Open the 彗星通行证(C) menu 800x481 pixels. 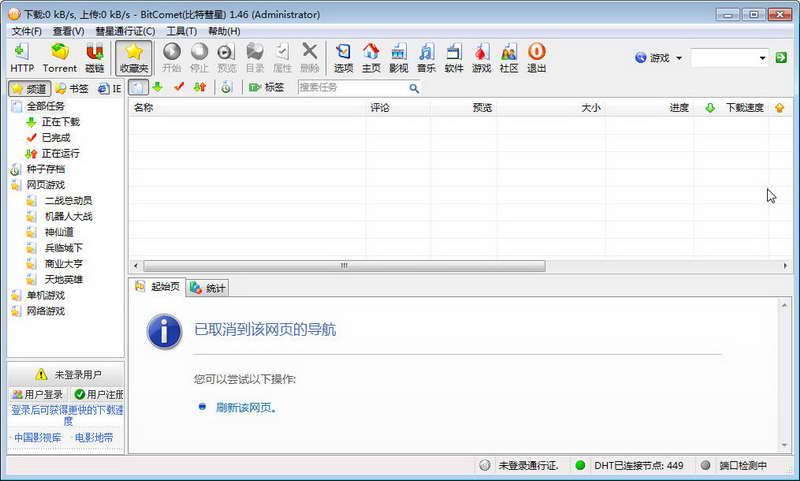pyautogui.click(x=125, y=31)
